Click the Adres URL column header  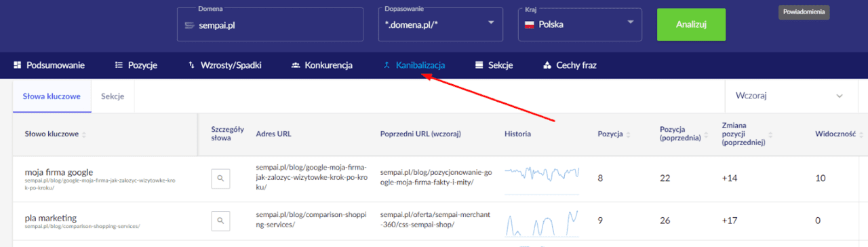point(273,134)
